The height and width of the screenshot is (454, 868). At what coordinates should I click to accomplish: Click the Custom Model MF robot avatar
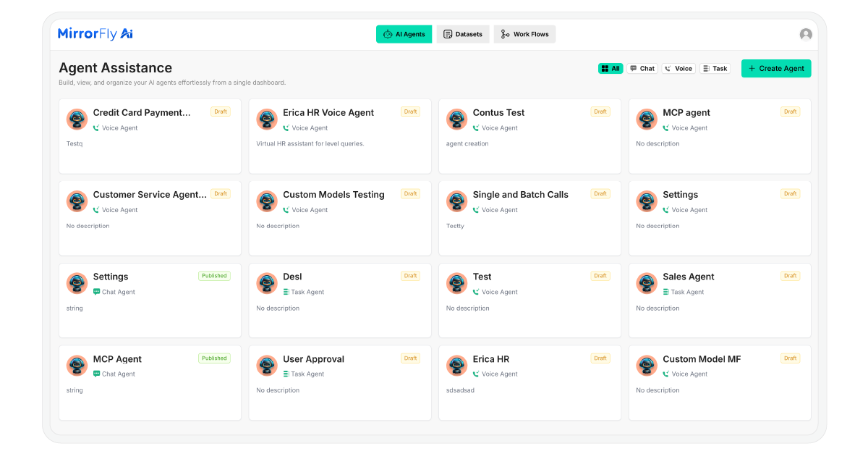pos(647,366)
